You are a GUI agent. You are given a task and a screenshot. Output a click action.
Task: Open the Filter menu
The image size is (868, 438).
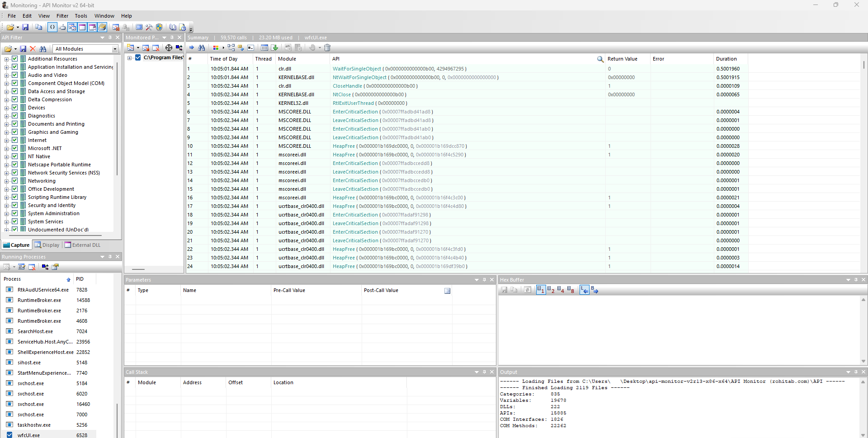tap(62, 16)
